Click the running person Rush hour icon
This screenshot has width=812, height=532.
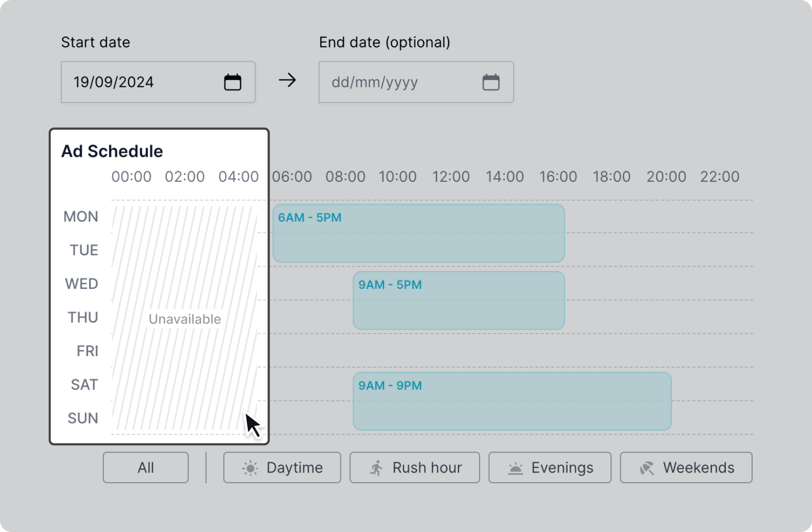click(x=376, y=468)
